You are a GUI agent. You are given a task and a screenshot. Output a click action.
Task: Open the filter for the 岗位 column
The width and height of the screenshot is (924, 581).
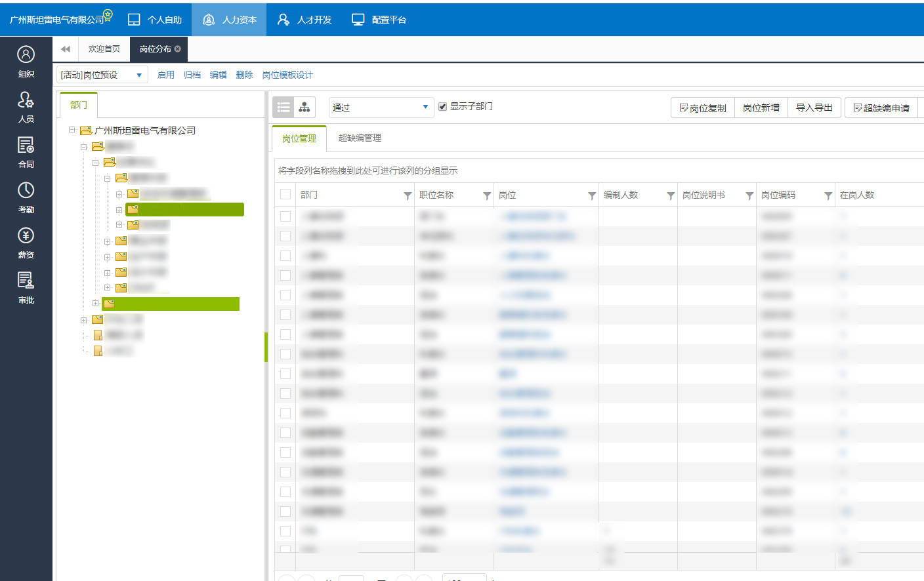click(592, 195)
